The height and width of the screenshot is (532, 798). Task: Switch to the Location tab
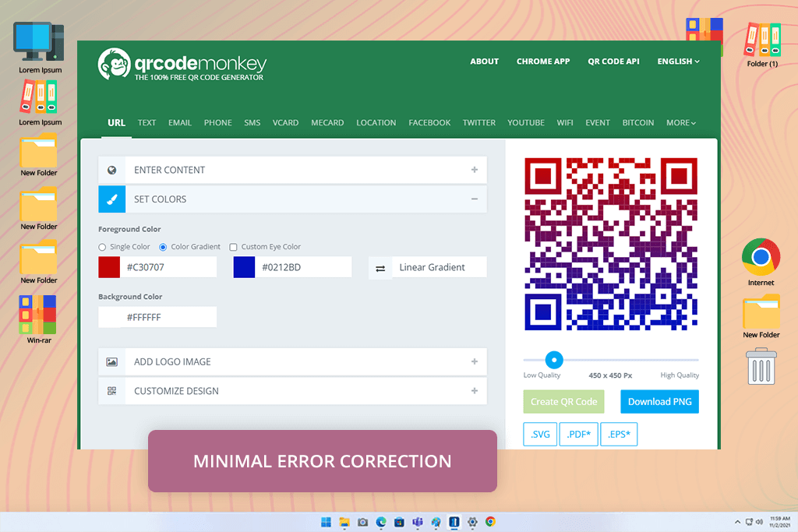(376, 122)
